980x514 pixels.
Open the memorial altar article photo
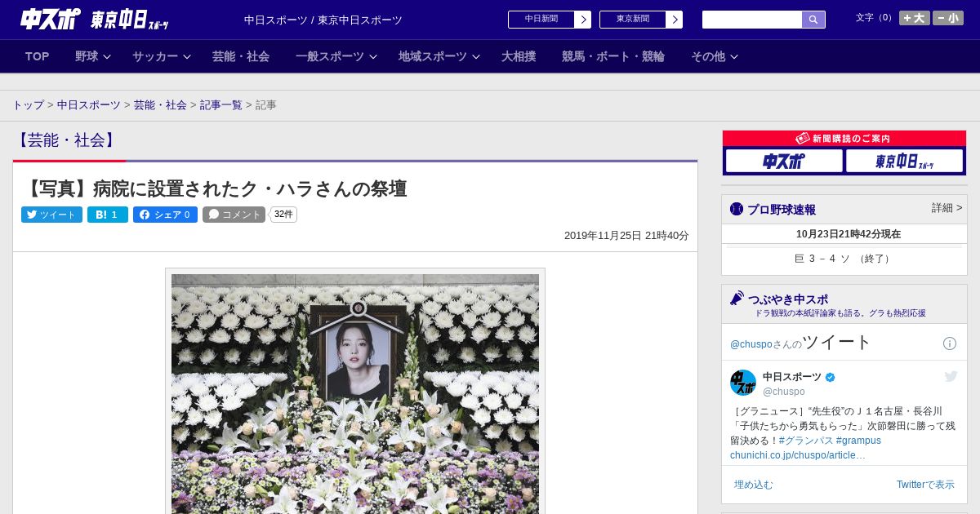[x=355, y=393]
